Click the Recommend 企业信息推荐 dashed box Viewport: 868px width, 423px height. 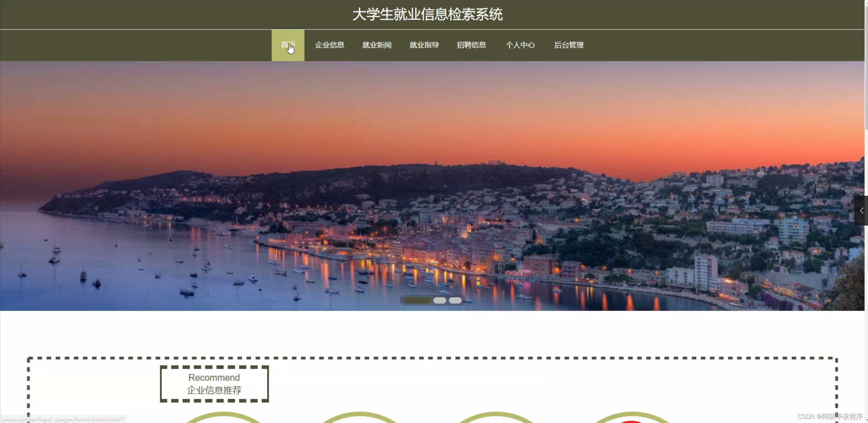click(214, 384)
